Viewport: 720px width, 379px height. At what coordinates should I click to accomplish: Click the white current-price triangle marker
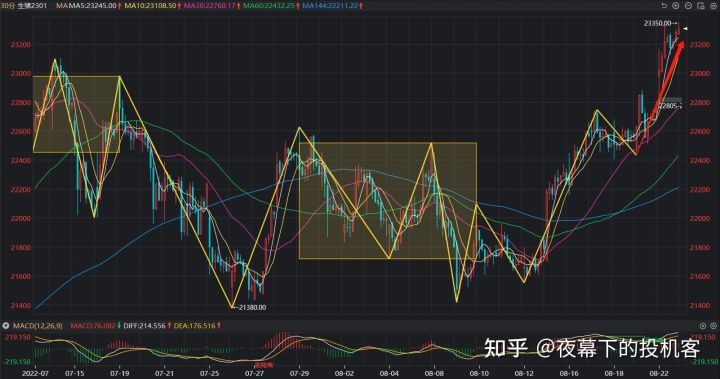[685, 29]
